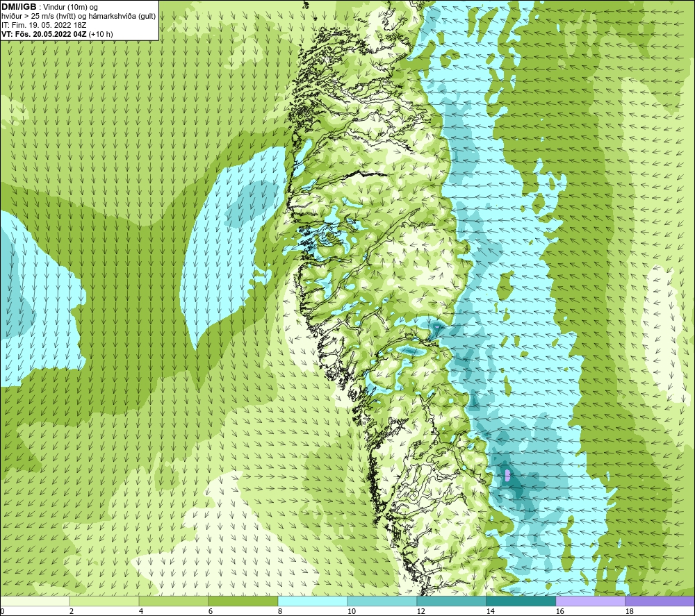Click the legend label '14'
Screen dimensions: 695x616
click(x=490, y=611)
